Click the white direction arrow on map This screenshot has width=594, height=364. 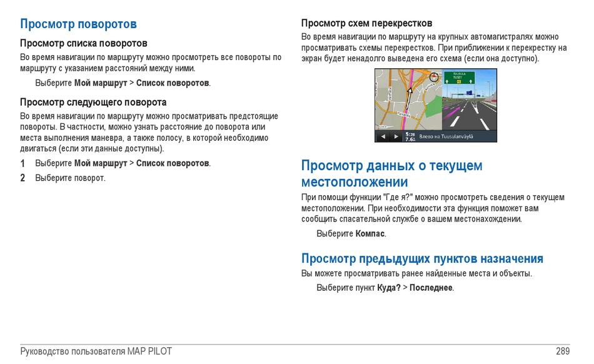(x=408, y=98)
